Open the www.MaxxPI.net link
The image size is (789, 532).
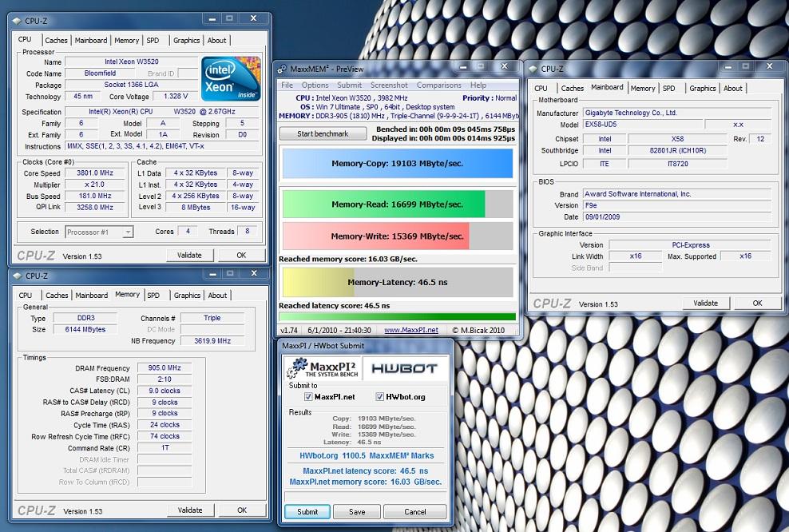[x=411, y=330]
